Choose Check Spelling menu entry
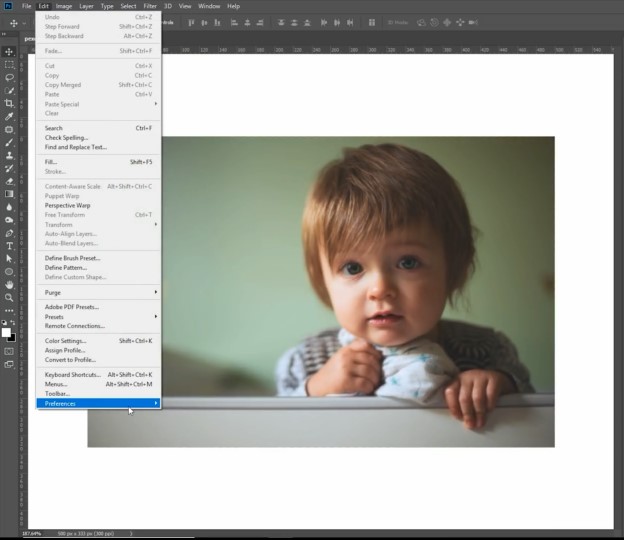The height and width of the screenshot is (540, 624). click(x=98, y=138)
